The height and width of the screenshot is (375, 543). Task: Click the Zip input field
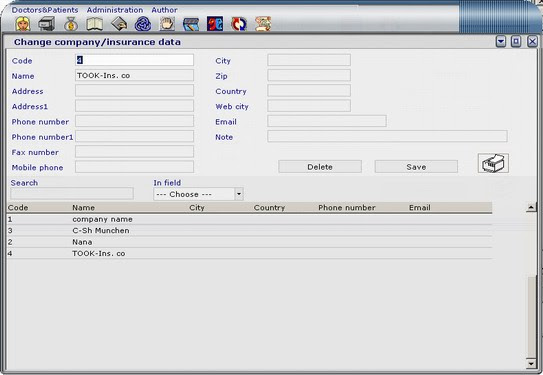309,75
